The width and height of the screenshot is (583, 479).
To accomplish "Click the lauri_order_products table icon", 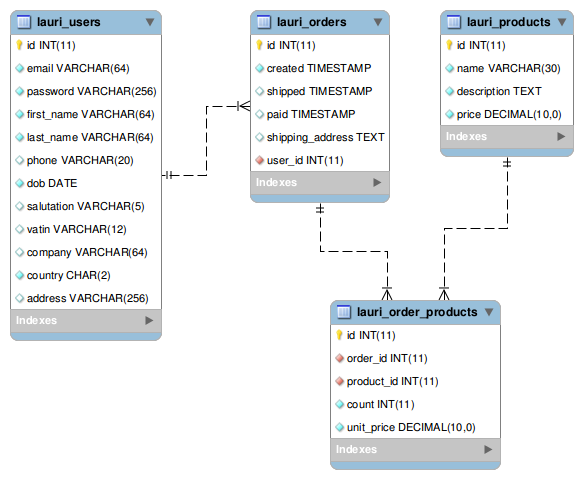I will point(344,312).
